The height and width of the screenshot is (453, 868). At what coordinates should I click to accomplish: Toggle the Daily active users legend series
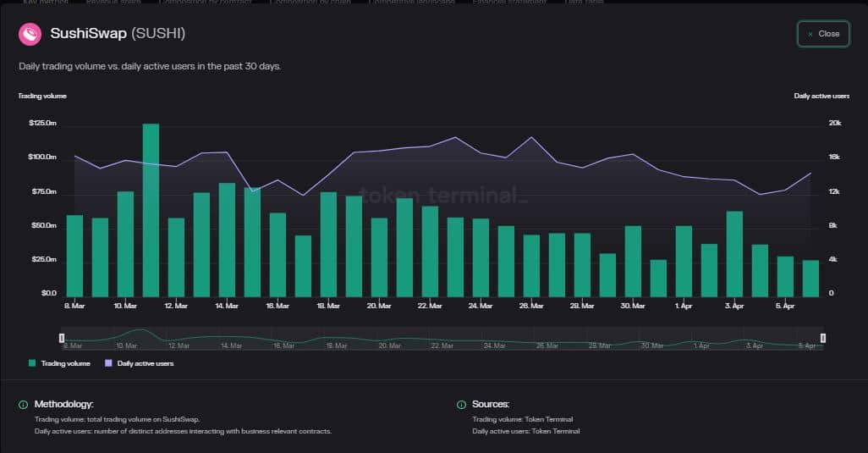pyautogui.click(x=140, y=363)
